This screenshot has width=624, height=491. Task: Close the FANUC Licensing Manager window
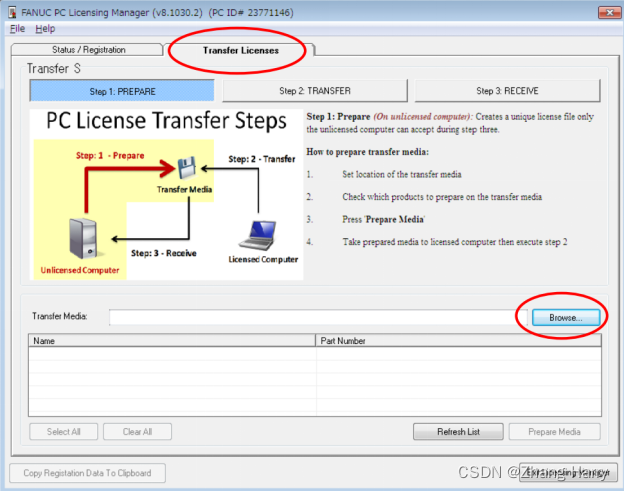point(609,12)
